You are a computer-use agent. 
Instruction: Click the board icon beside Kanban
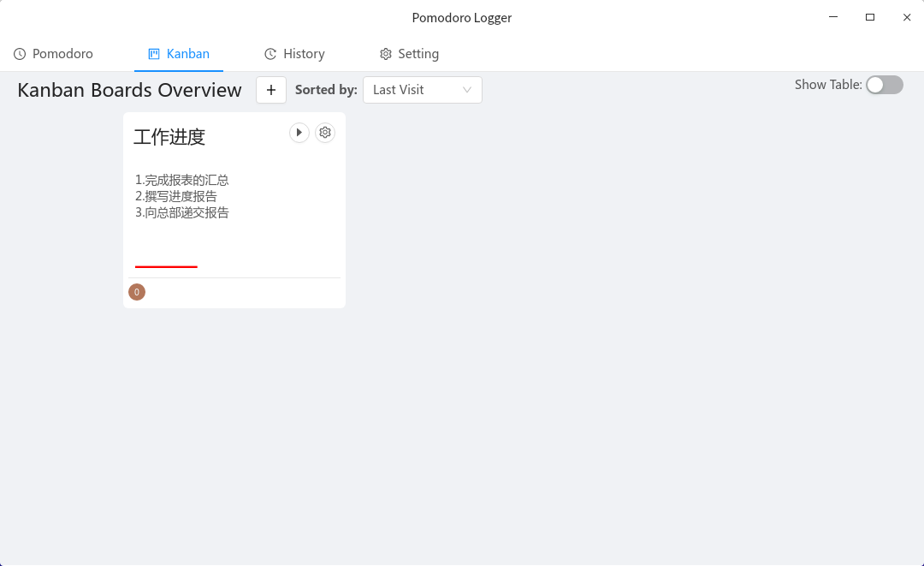[x=154, y=54]
